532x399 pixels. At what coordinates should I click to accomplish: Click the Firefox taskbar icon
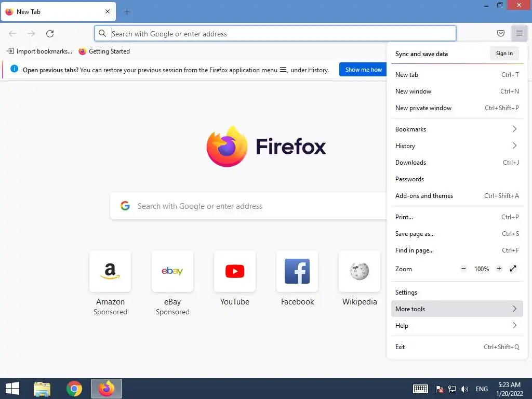[107, 389]
